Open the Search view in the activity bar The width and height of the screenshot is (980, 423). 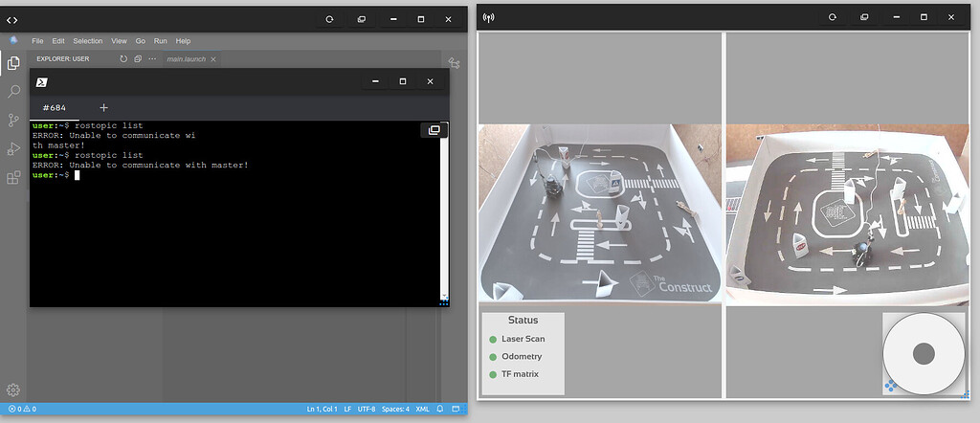[x=13, y=92]
